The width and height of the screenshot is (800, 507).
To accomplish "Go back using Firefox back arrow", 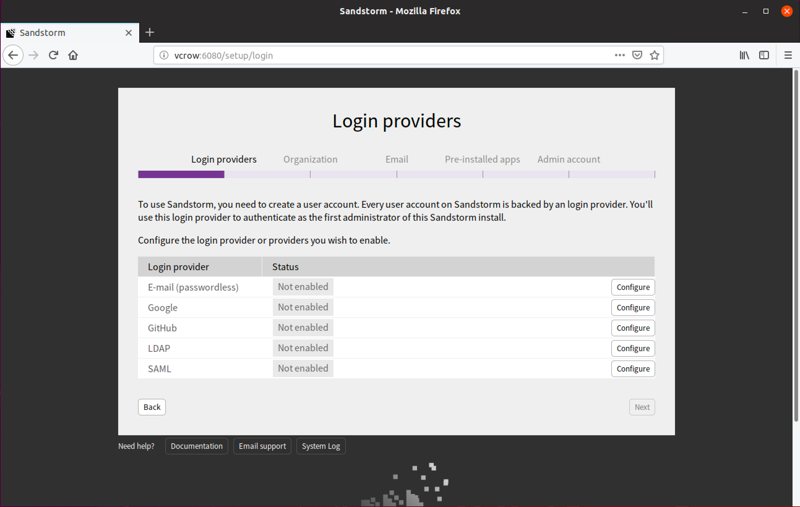I will pyautogui.click(x=13, y=55).
